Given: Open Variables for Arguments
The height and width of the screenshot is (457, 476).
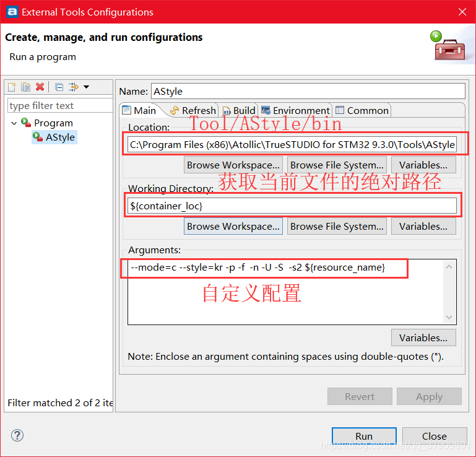Looking at the screenshot, I should [x=423, y=337].
